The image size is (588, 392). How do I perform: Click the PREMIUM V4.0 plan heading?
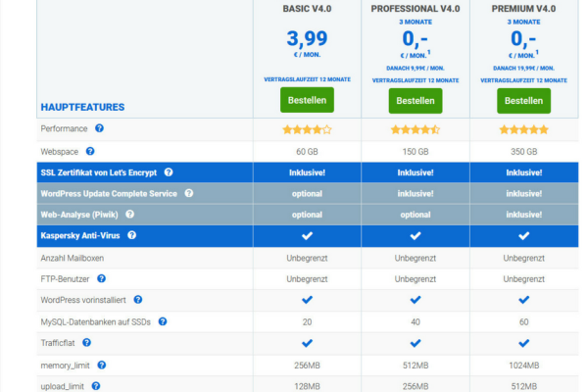click(524, 9)
